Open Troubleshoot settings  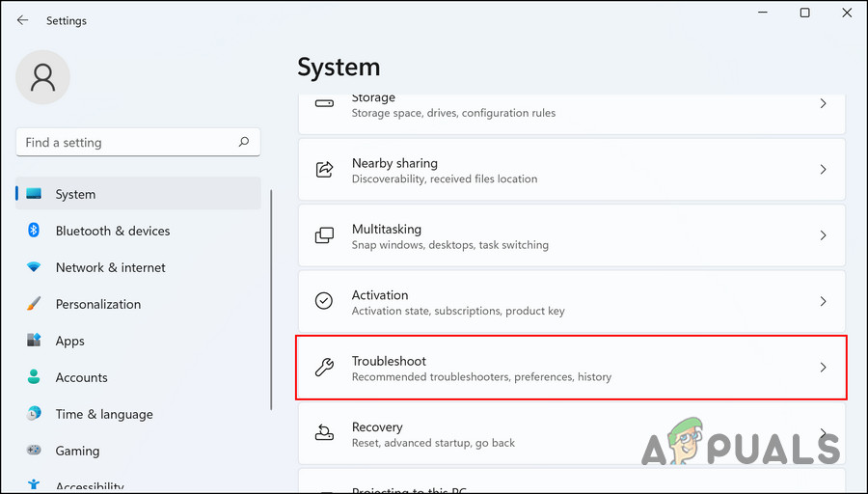(x=572, y=368)
